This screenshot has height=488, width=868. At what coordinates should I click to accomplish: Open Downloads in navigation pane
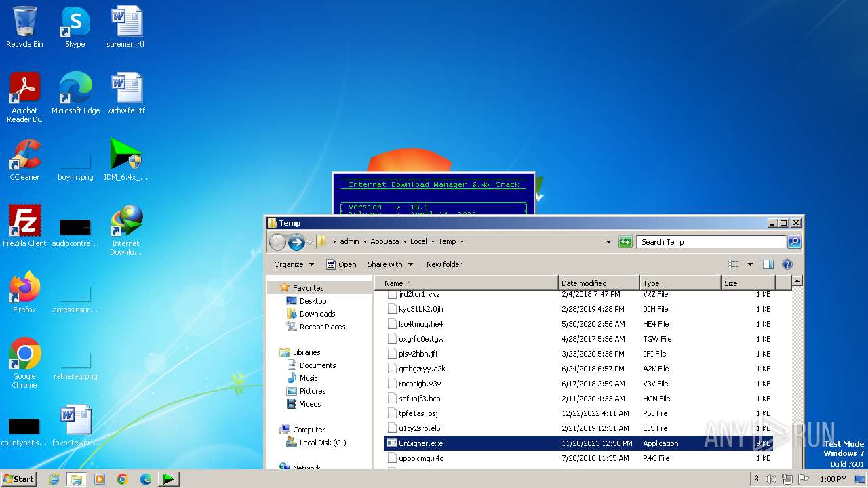coord(317,314)
